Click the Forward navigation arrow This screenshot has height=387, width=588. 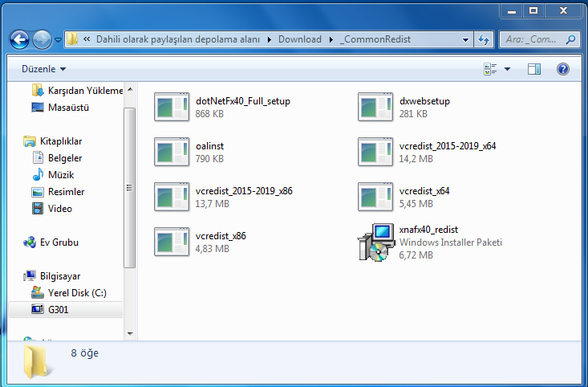42,39
